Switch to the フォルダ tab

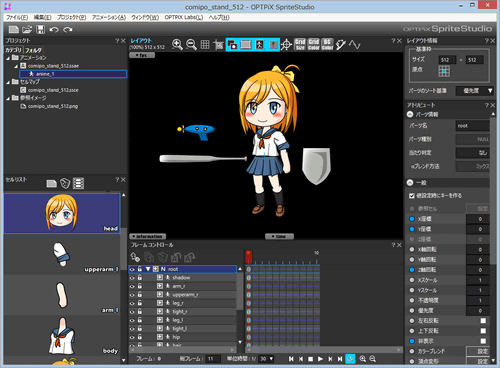tap(33, 50)
